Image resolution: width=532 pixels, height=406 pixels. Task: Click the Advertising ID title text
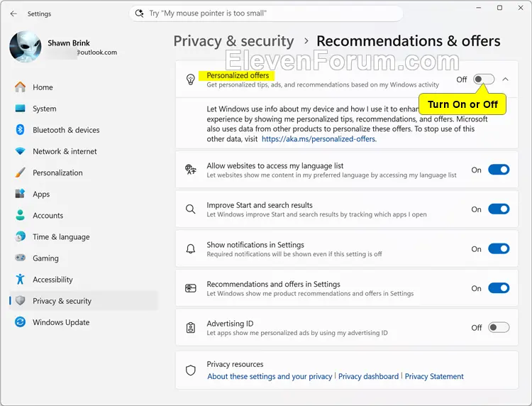(230, 324)
